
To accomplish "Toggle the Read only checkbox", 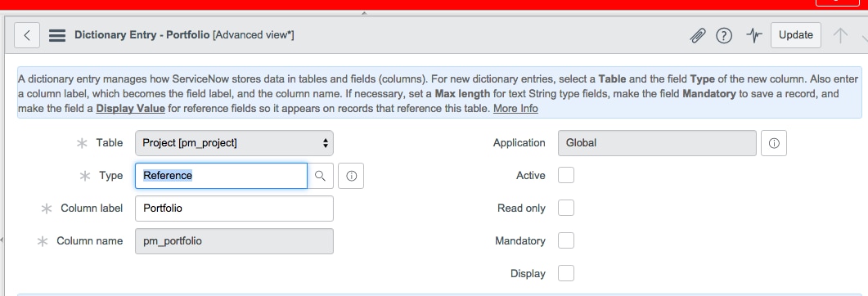I will (566, 208).
